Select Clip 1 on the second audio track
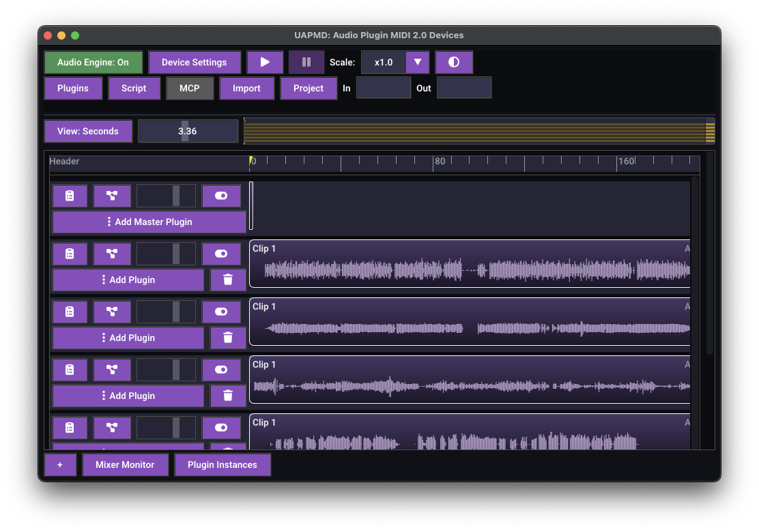Screen dimensions: 759x532 click(470, 322)
